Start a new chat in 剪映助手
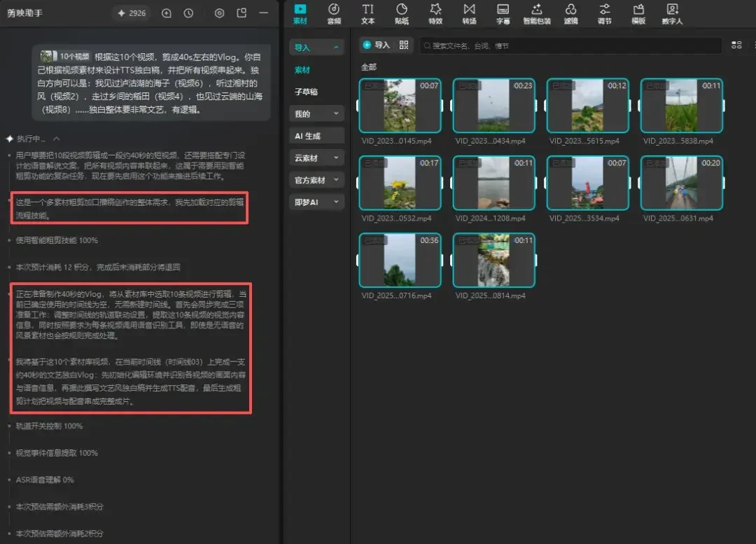This screenshot has height=544, width=756. click(x=167, y=13)
